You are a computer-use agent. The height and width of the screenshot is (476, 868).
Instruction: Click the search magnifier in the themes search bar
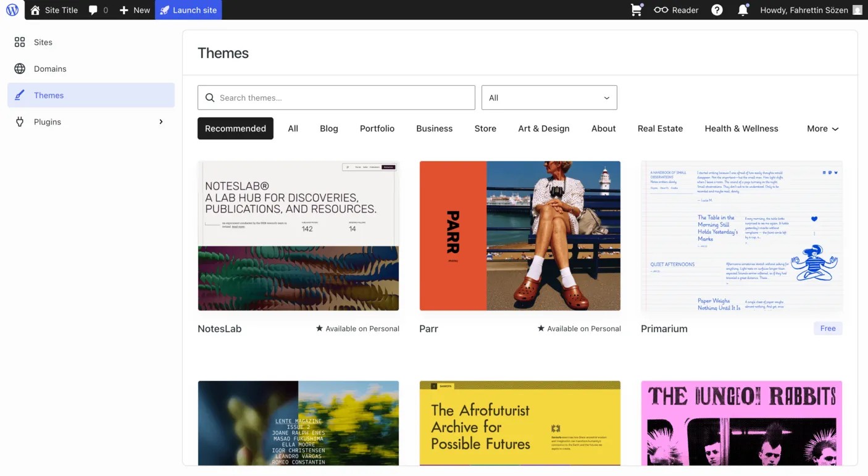[210, 98]
